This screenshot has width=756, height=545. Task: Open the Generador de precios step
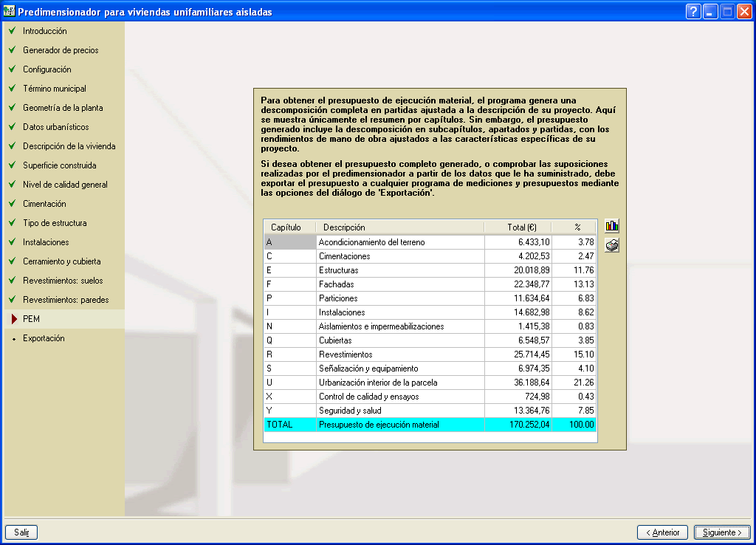point(60,50)
